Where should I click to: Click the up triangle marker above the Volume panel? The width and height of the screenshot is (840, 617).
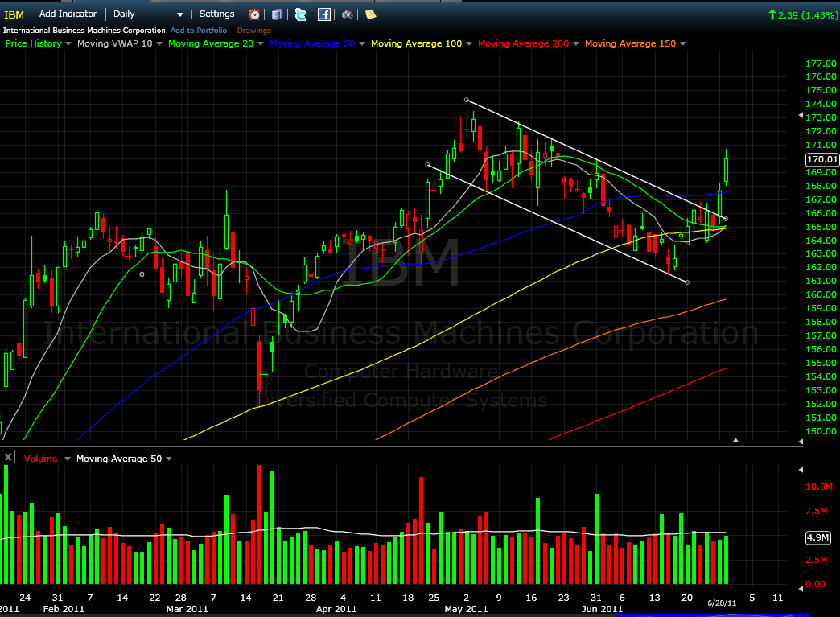[x=735, y=440]
